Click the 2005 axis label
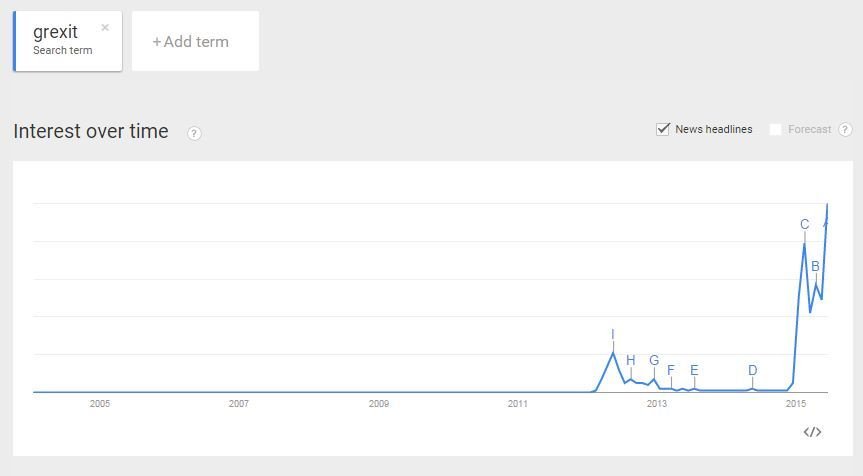This screenshot has width=863, height=476. click(100, 404)
